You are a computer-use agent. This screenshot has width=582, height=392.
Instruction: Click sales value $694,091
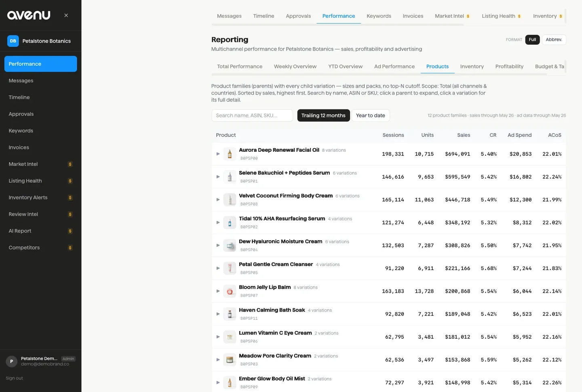(458, 154)
